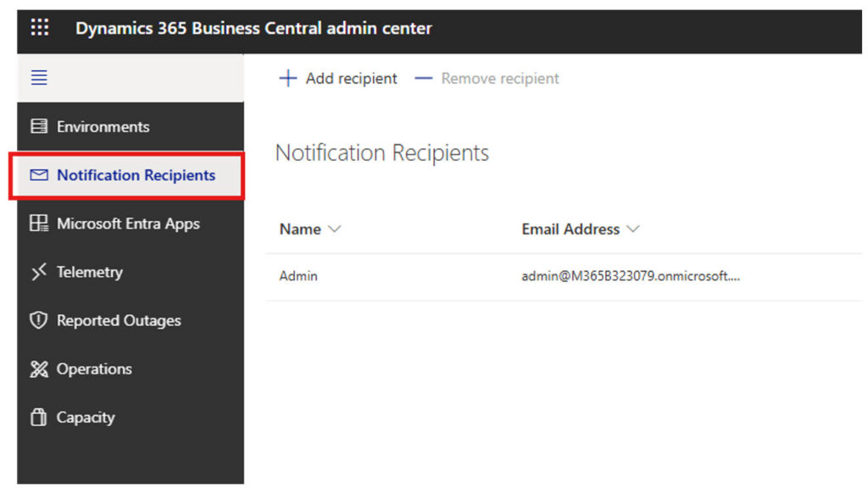Go to Microsoft Entra Apps
Image resolution: width=868 pixels, height=492 pixels.
coord(131,224)
